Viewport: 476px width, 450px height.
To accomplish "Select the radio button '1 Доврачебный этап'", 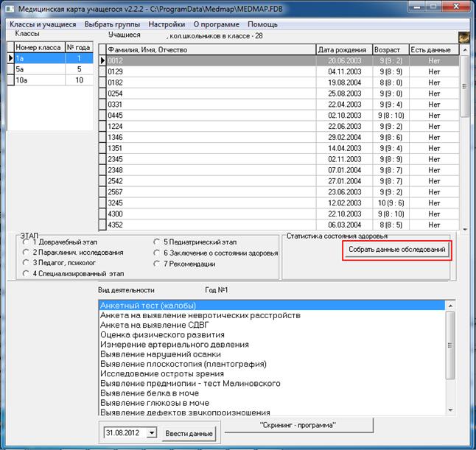I will [26, 242].
